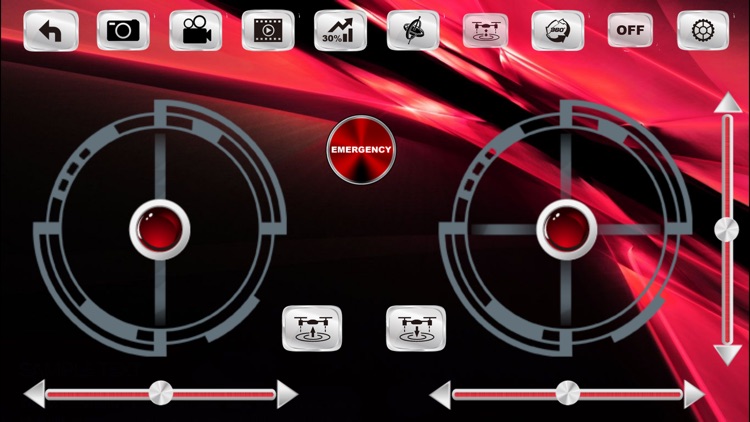Click the right joystick red knob
Viewport: 750px width, 422px height.
point(566,230)
